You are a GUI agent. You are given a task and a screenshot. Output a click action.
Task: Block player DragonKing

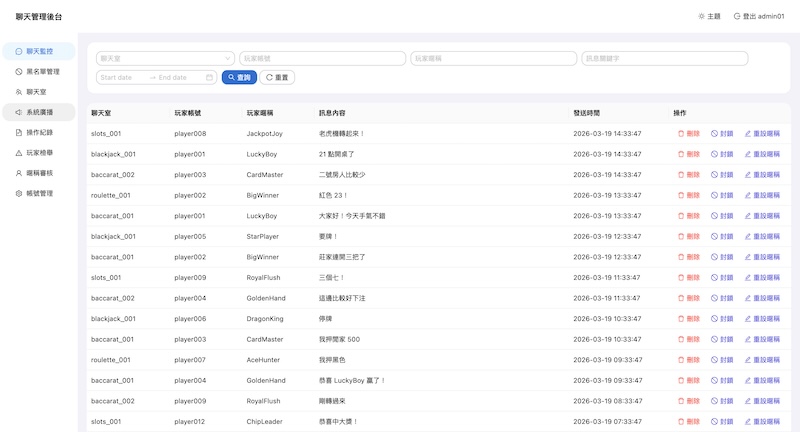click(722, 319)
